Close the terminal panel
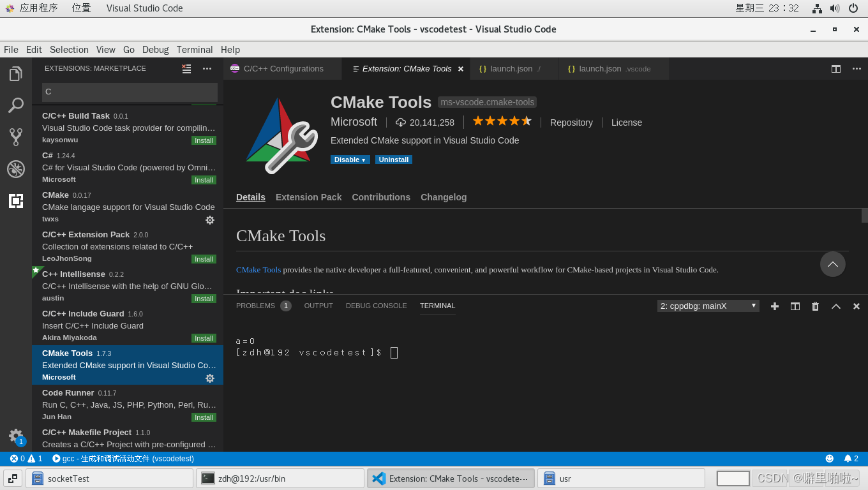Viewport: 868px width, 490px height. tap(857, 306)
